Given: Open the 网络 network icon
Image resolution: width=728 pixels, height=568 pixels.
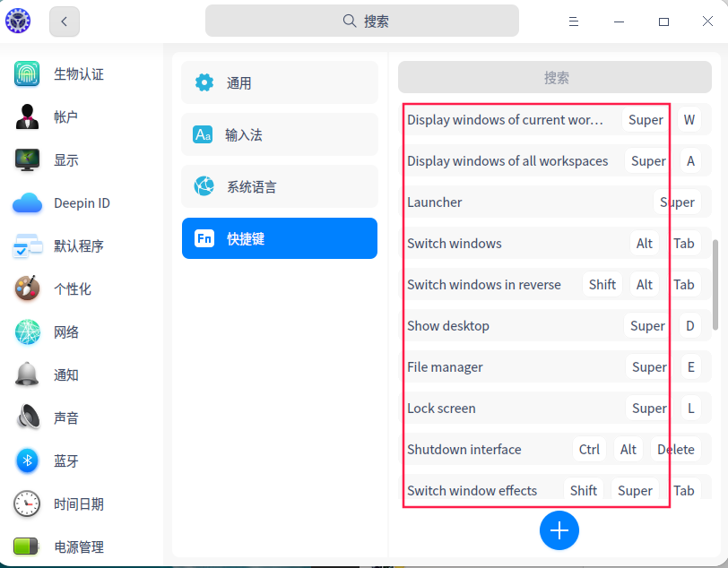Looking at the screenshot, I should [27, 331].
